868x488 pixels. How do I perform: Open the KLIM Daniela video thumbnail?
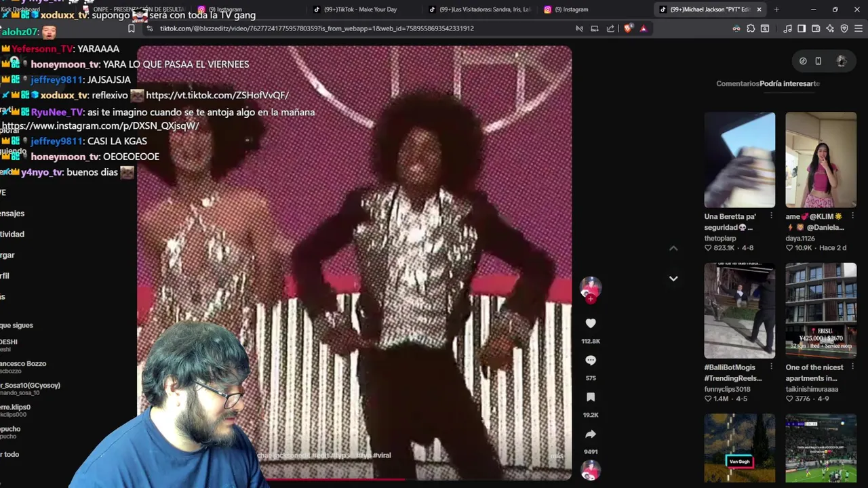coord(821,160)
